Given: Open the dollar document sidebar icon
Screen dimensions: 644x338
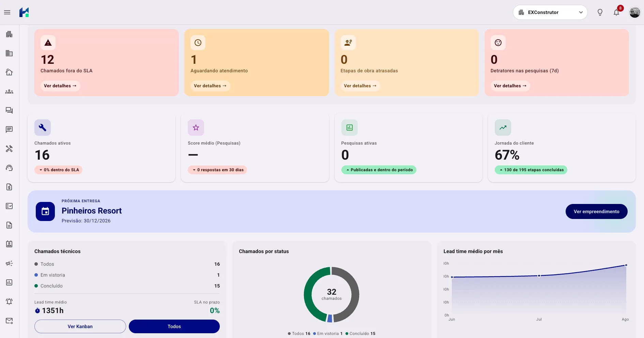Looking at the screenshot, I should [9, 187].
